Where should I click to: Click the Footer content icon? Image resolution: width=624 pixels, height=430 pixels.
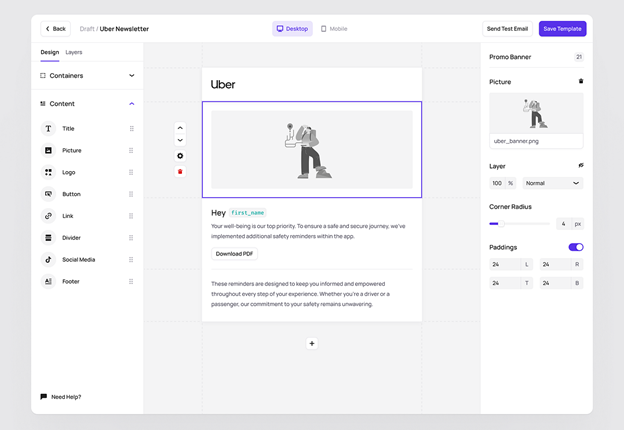click(48, 282)
